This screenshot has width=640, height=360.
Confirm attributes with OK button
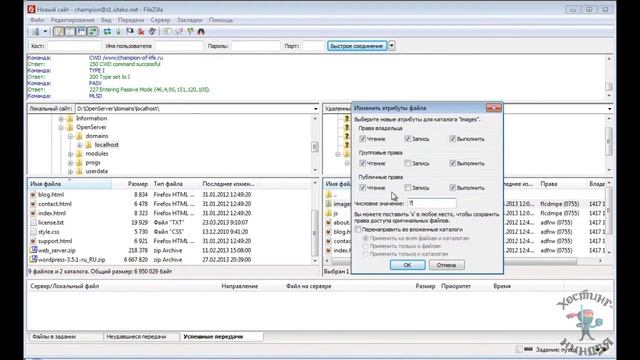tap(407, 265)
